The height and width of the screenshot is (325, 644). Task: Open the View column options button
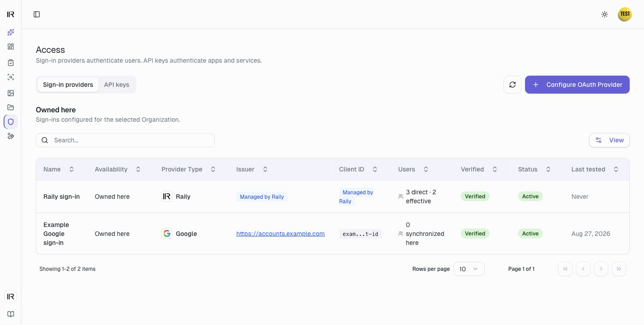point(610,140)
